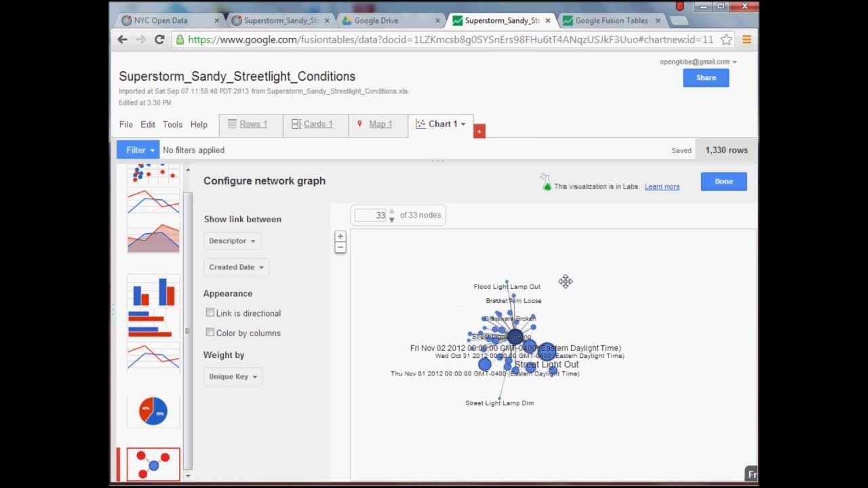The height and width of the screenshot is (488, 868).
Task: Click the 1,330 rows count
Action: (x=726, y=150)
